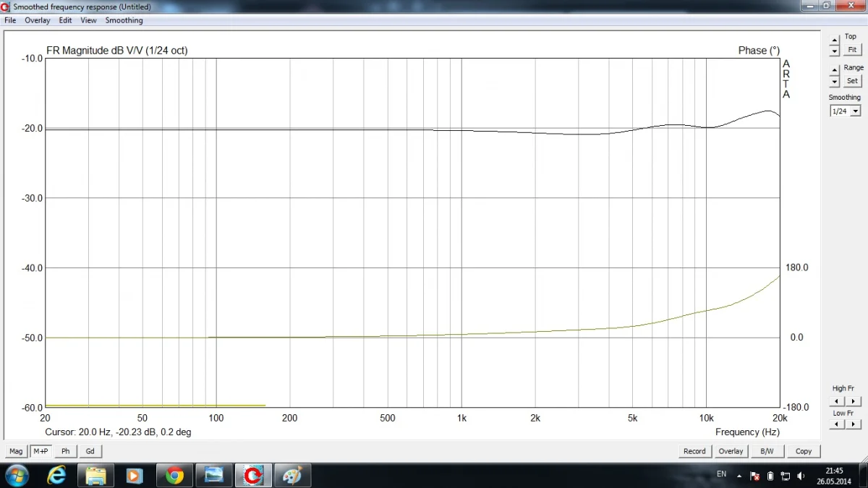This screenshot has width=868, height=488.
Task: Open Paint palette icon in taskbar
Action: pyautogui.click(x=292, y=476)
